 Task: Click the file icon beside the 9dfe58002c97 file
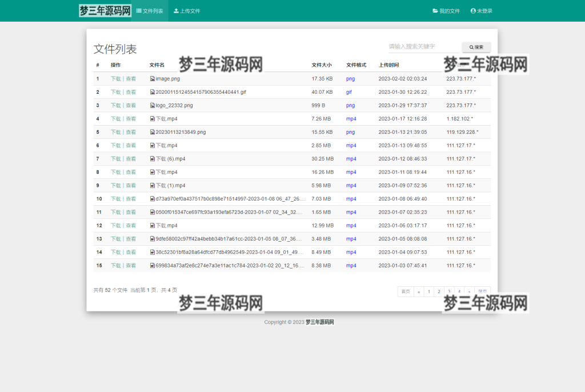152,239
